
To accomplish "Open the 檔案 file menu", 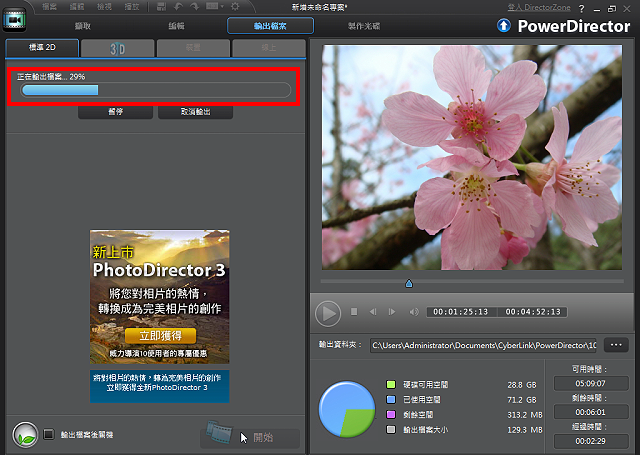I will (49, 7).
